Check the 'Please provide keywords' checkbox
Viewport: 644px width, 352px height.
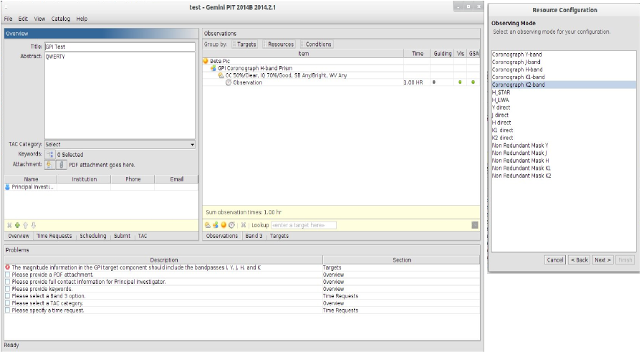[x=8, y=289]
